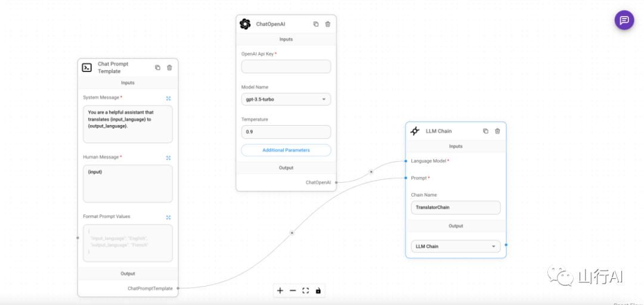Click the Temperature field showing 0.9
This screenshot has height=305, width=644.
click(x=286, y=132)
